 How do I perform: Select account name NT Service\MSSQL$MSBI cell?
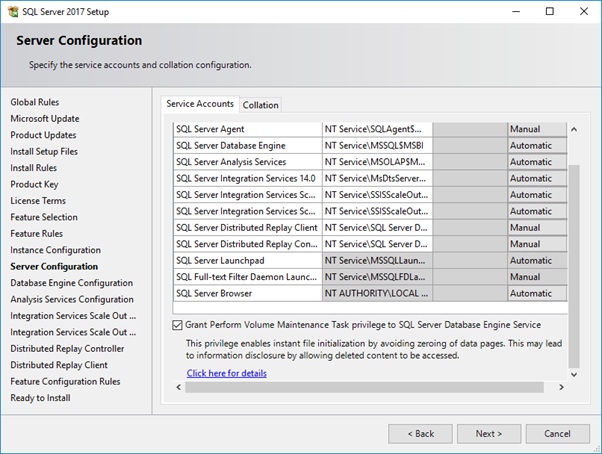pos(377,146)
